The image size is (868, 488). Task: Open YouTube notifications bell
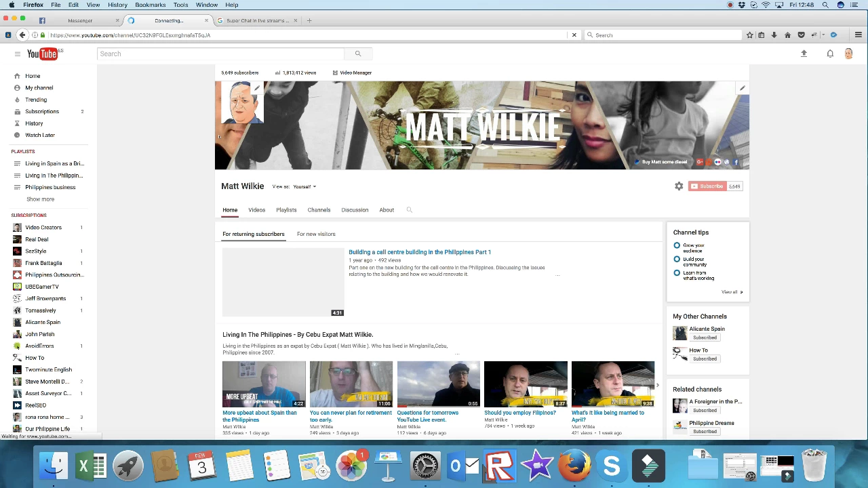tap(830, 54)
